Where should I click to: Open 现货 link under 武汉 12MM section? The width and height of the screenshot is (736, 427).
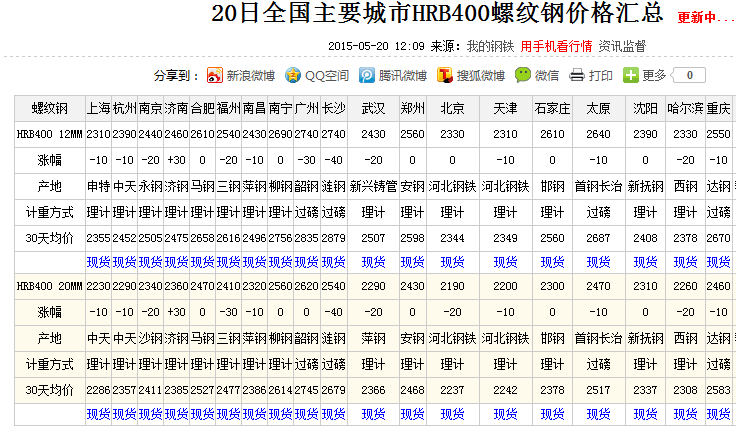click(373, 262)
